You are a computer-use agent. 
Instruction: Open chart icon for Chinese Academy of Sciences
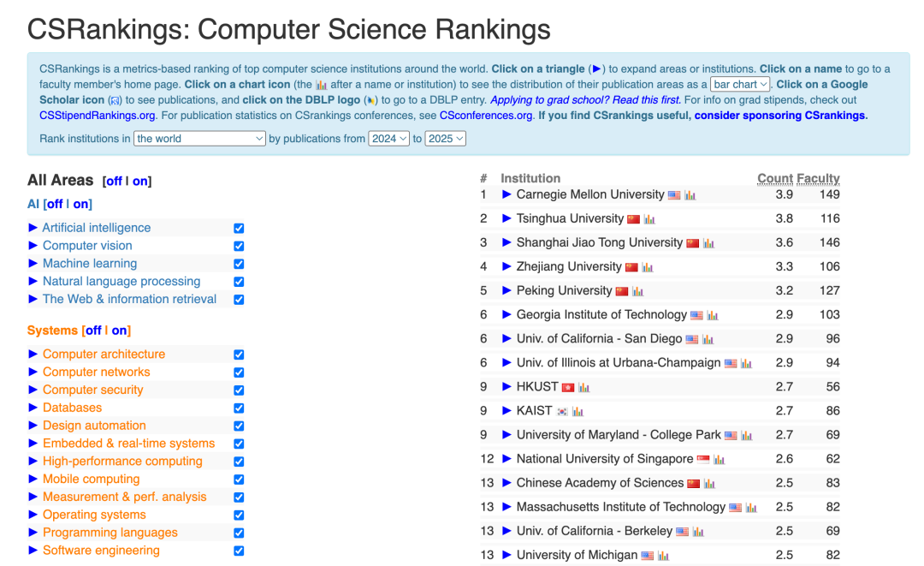point(709,484)
